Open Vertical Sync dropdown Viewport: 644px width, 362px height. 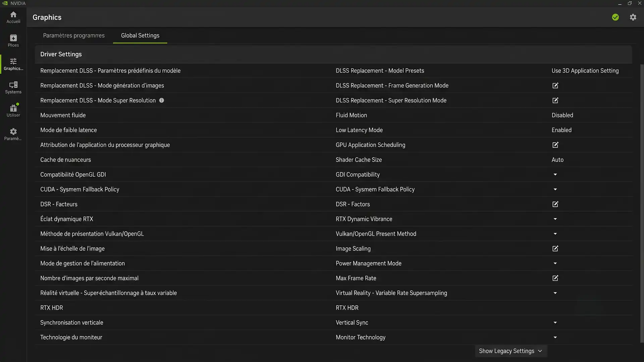(x=555, y=322)
